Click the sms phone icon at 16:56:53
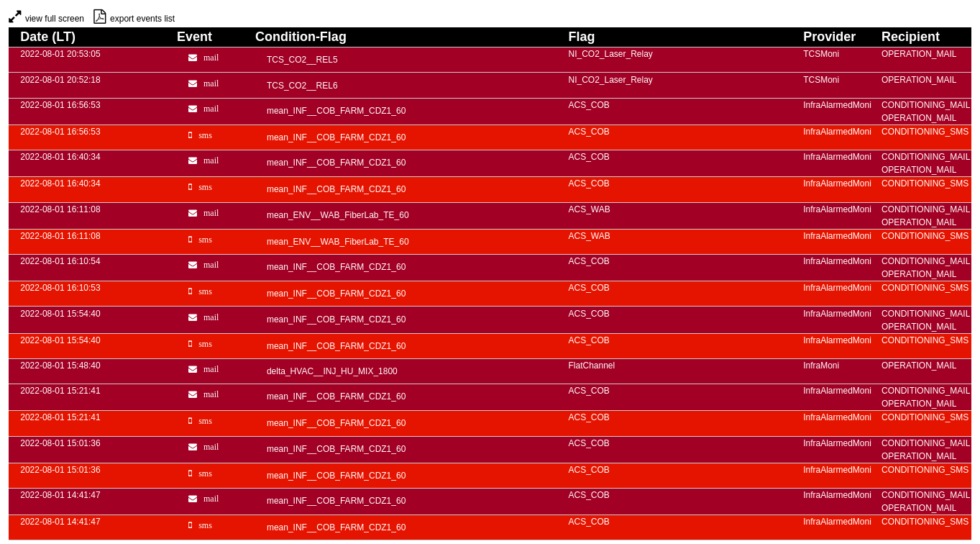 (x=191, y=135)
